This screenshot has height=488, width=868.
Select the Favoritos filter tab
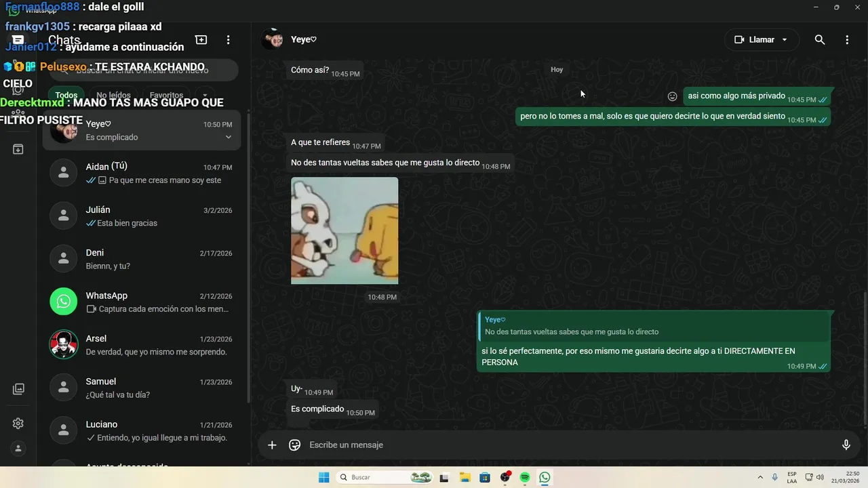click(x=166, y=96)
